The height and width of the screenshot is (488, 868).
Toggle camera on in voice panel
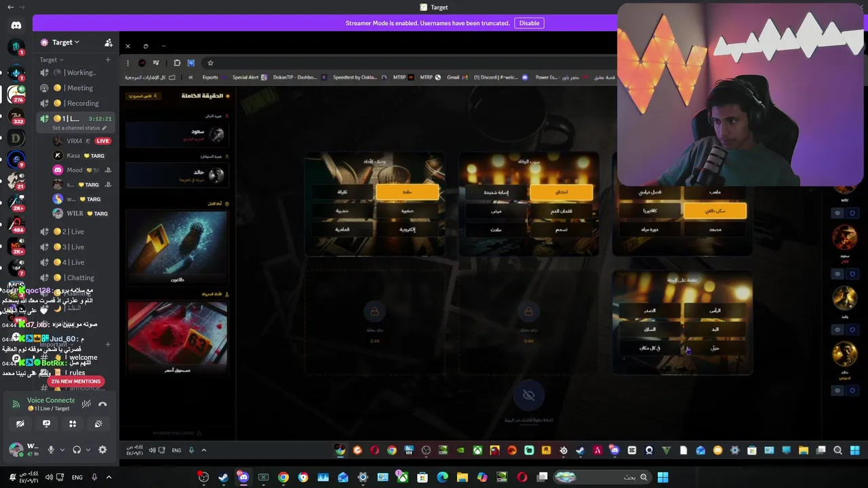[x=20, y=424]
